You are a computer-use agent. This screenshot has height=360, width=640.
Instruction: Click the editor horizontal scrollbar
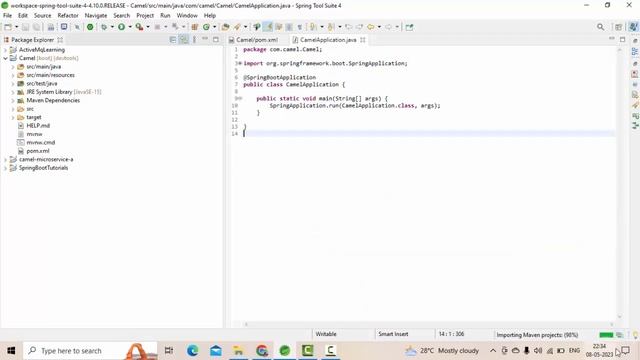click(x=429, y=324)
